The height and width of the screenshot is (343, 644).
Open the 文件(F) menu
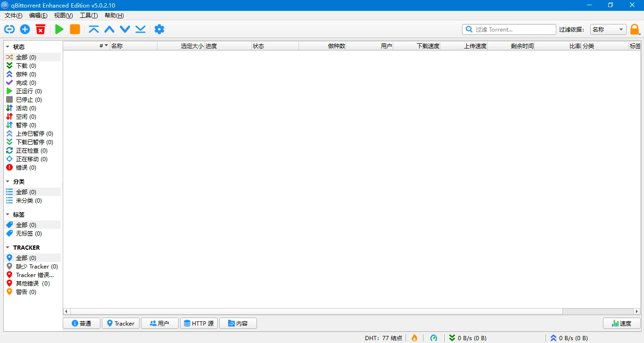14,16
